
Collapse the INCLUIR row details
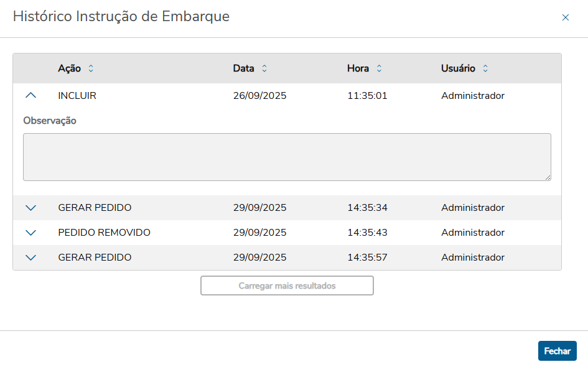pos(30,96)
